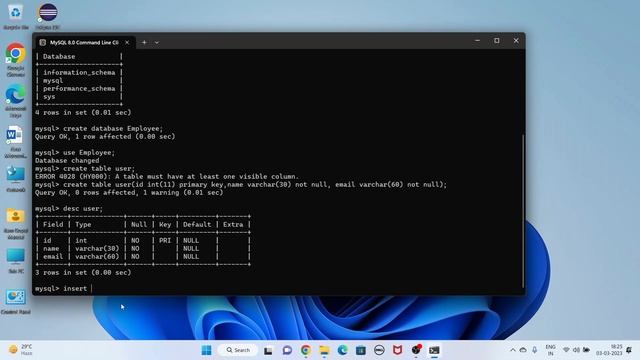Click the terminal vertical scrollbar
The height and width of the screenshot is (360, 640).
(522, 210)
